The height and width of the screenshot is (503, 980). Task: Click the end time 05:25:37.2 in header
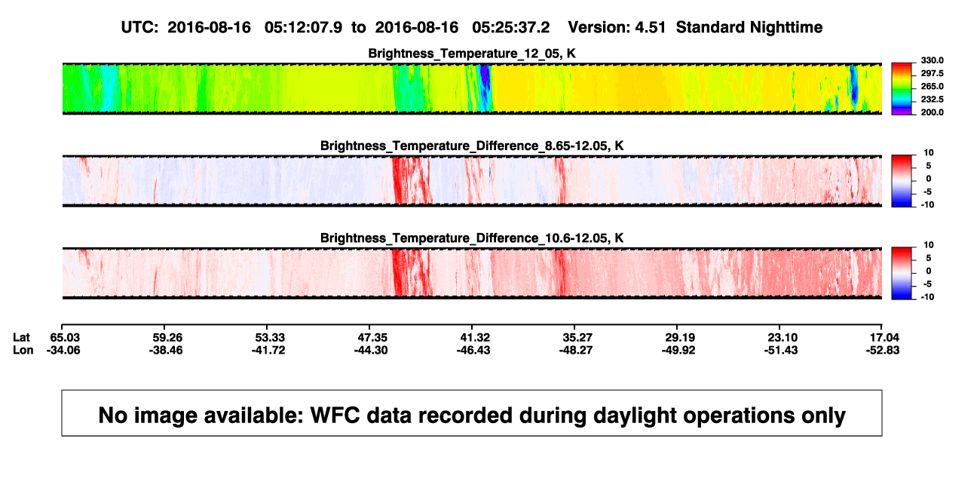point(510,27)
